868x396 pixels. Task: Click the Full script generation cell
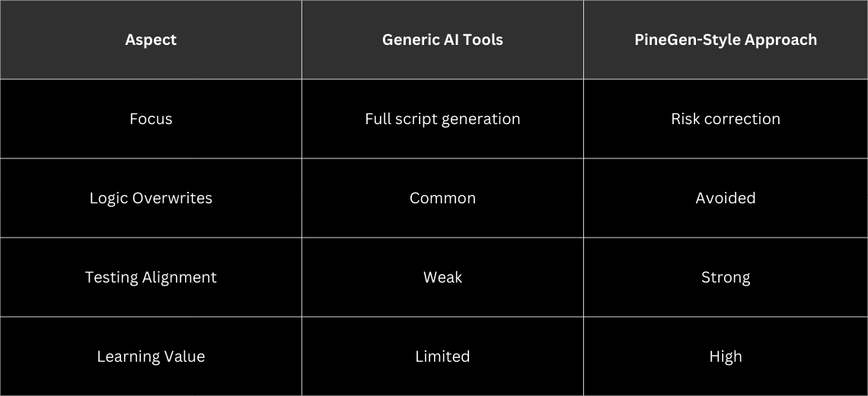[x=442, y=119]
